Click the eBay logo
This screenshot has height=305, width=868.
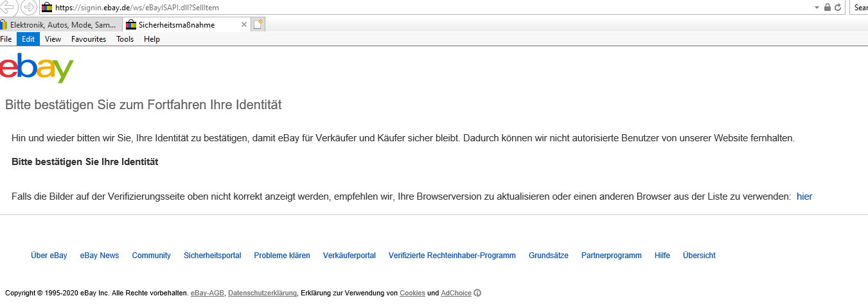tap(37, 69)
